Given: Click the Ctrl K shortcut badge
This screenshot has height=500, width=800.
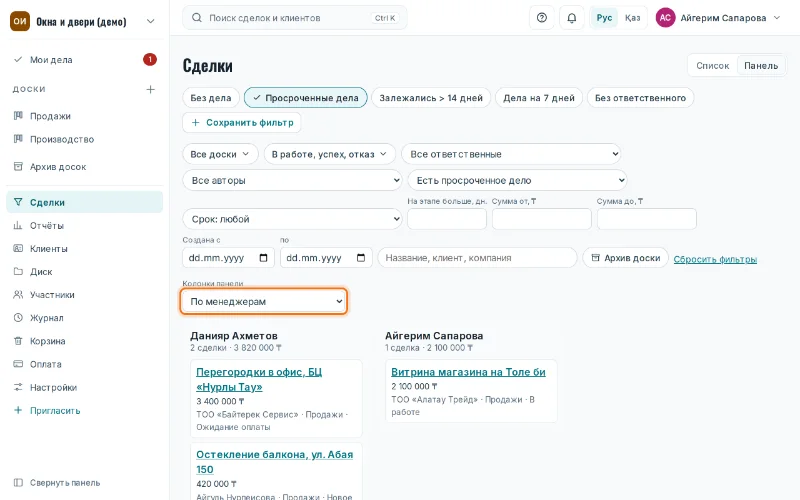Looking at the screenshot, I should pyautogui.click(x=385, y=18).
